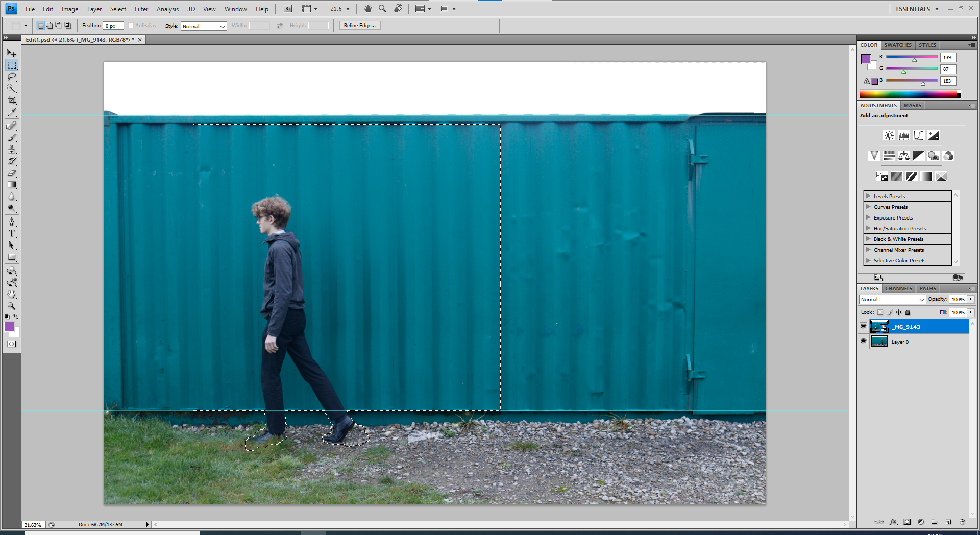Screen dimensions: 980x535
Task: Click the Delete layer trash icon
Action: 962,522
